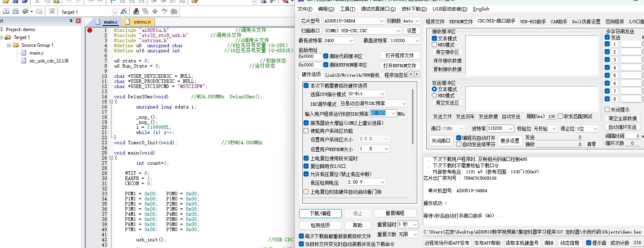Pin the Project panel with pushpin icon
This screenshot has height=248, width=644.
71,21
